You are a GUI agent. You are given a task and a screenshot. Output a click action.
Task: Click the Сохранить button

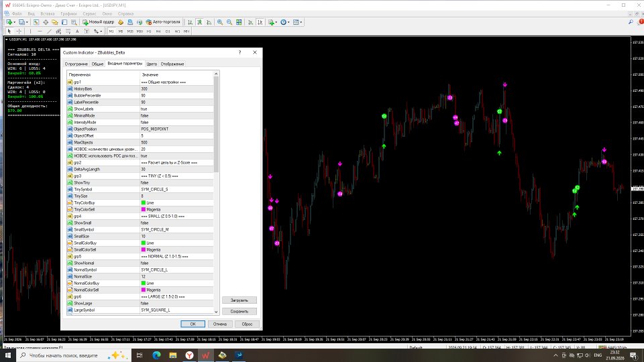(239, 311)
